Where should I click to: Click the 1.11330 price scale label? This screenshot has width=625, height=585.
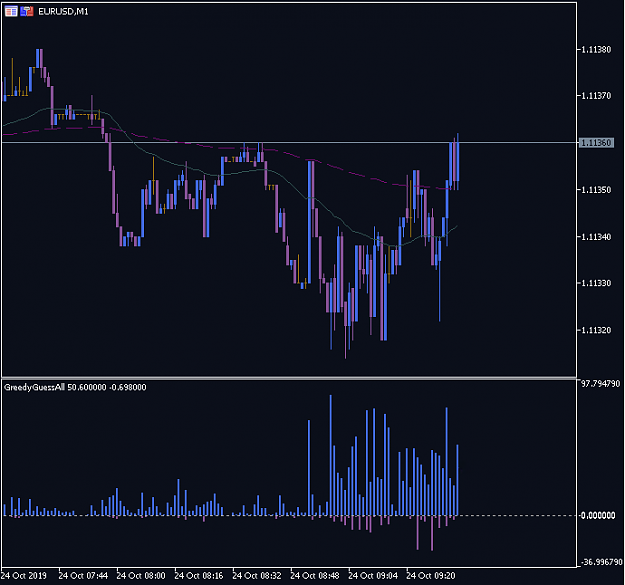(596, 283)
